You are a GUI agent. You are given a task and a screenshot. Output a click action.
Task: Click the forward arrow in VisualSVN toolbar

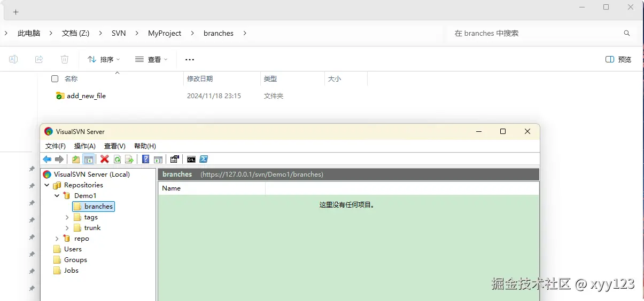pyautogui.click(x=59, y=159)
